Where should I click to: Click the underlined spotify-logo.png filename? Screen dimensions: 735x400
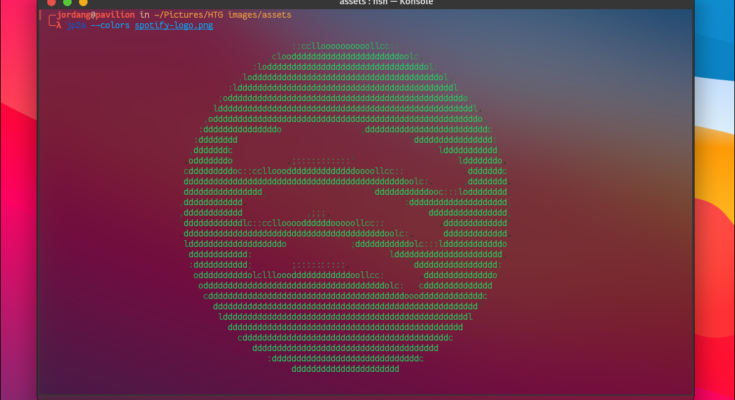coord(174,26)
